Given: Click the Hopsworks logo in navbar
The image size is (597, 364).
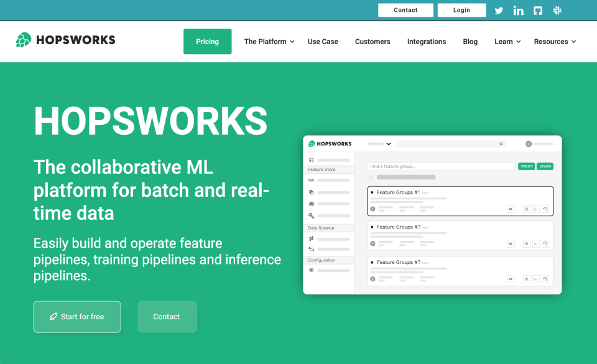Looking at the screenshot, I should tap(65, 40).
